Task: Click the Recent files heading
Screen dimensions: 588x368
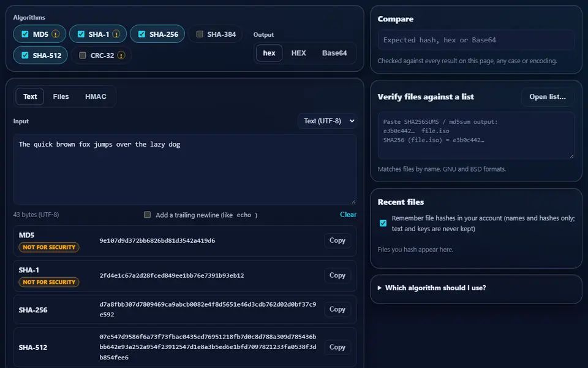Action: 401,202
